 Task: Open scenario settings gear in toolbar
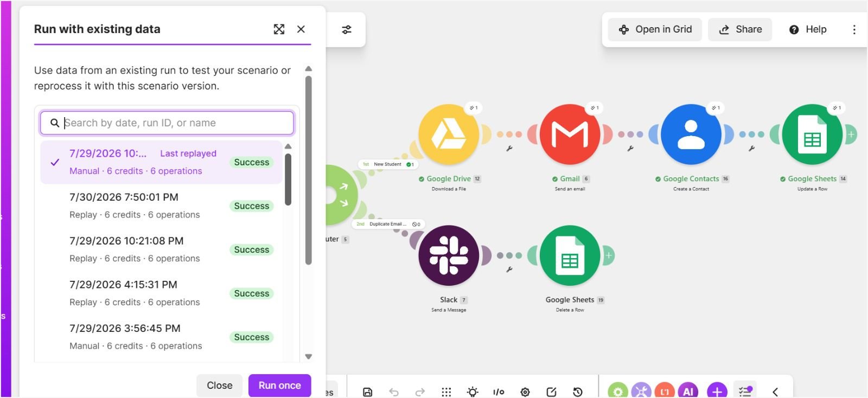525,391
